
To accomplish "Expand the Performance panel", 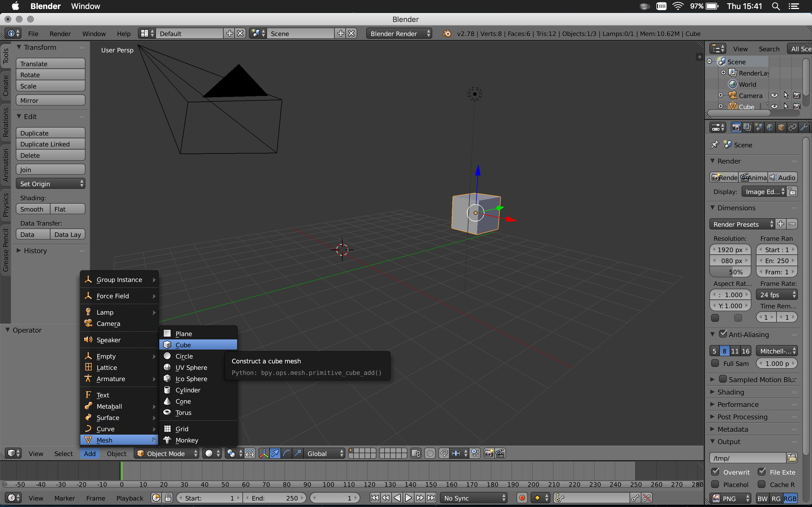I will (x=738, y=404).
